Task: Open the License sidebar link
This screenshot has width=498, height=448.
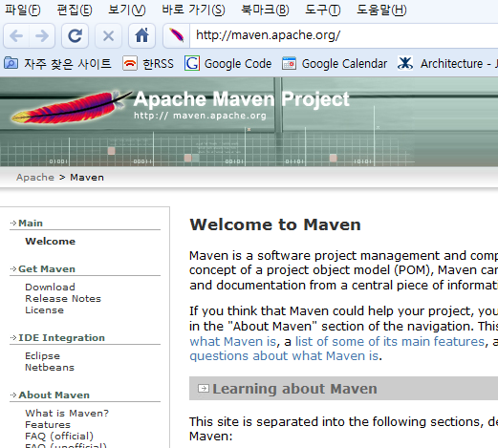Action: 44,310
